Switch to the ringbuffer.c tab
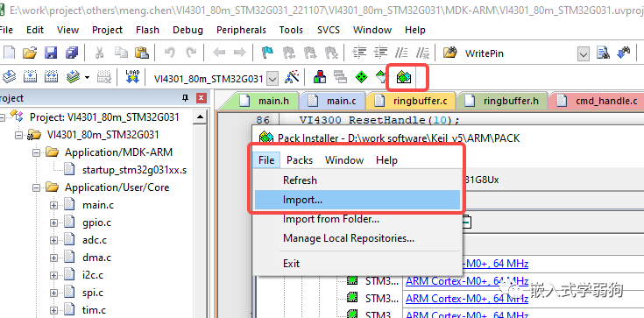The width and height of the screenshot is (644, 318). coord(411,101)
